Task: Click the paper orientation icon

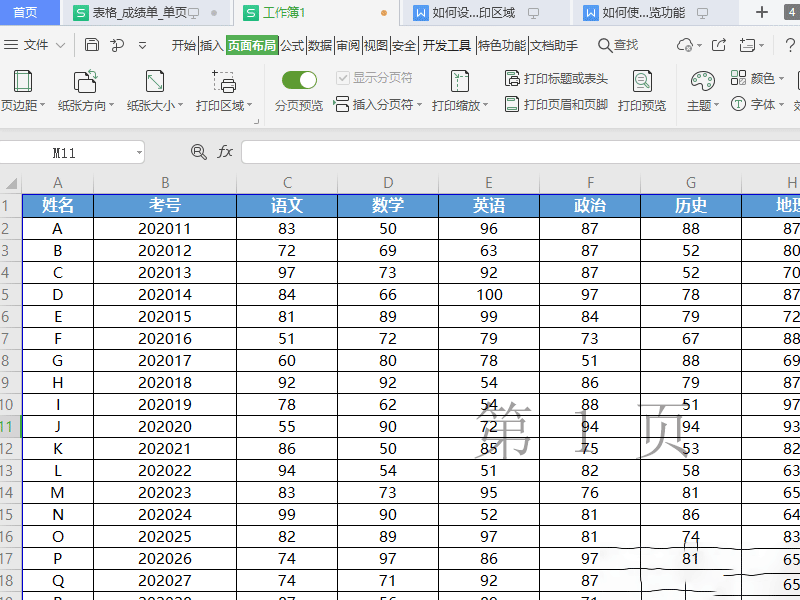Action: point(85,81)
